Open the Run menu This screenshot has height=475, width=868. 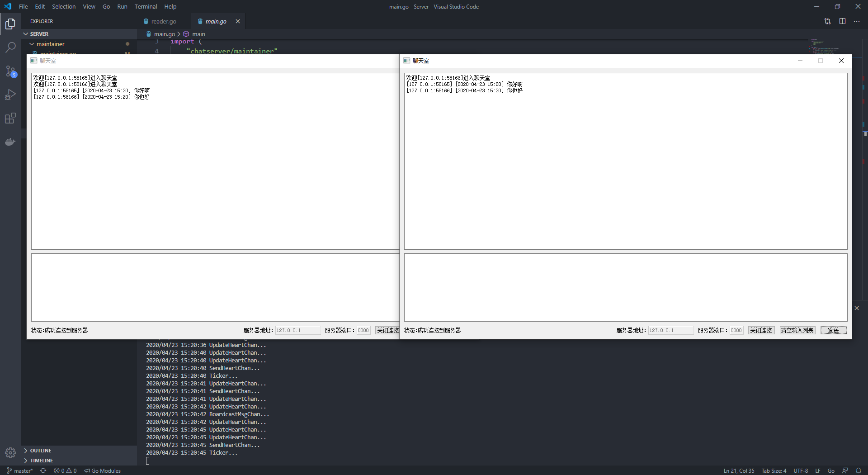point(122,6)
